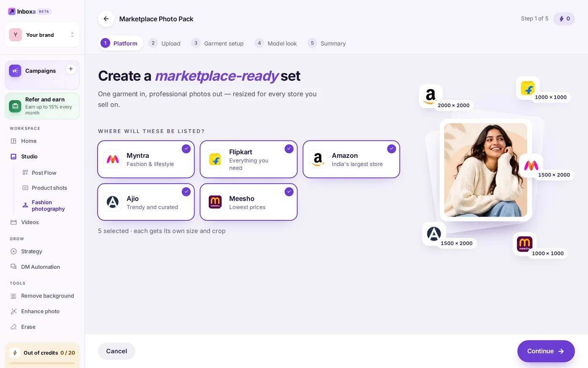Click the Myntra 1500 × 2000 size label
The width and height of the screenshot is (588, 368).
[x=554, y=175]
